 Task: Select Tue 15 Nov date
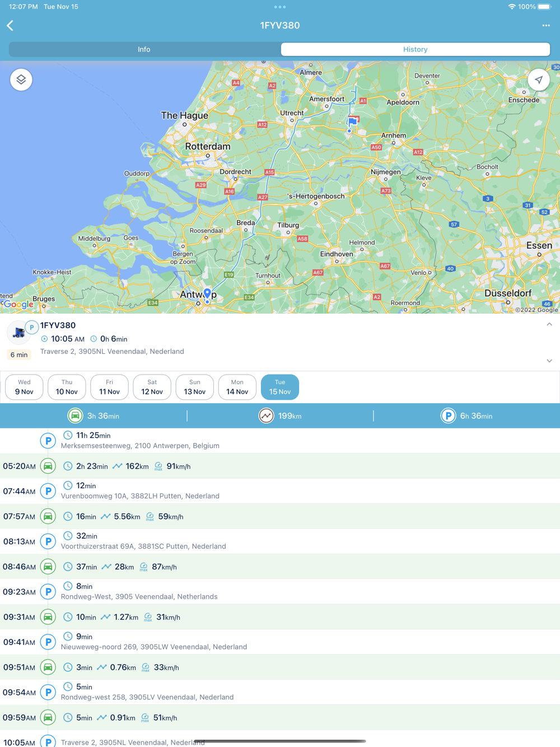point(280,387)
